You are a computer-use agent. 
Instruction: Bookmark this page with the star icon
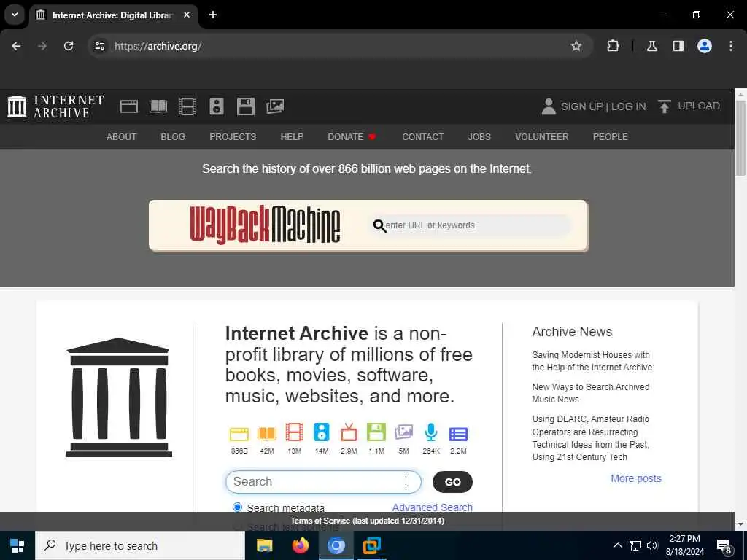tap(576, 46)
